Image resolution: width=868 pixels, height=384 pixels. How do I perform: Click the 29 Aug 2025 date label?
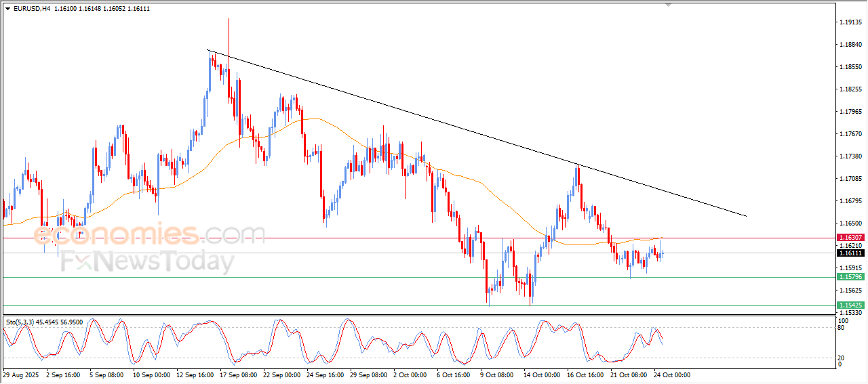pyautogui.click(x=20, y=375)
